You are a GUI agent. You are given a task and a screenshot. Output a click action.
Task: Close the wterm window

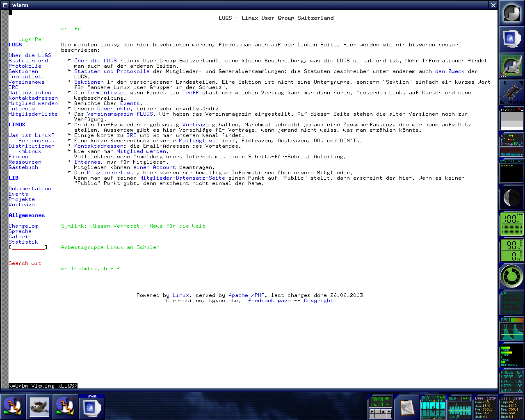(493, 5)
